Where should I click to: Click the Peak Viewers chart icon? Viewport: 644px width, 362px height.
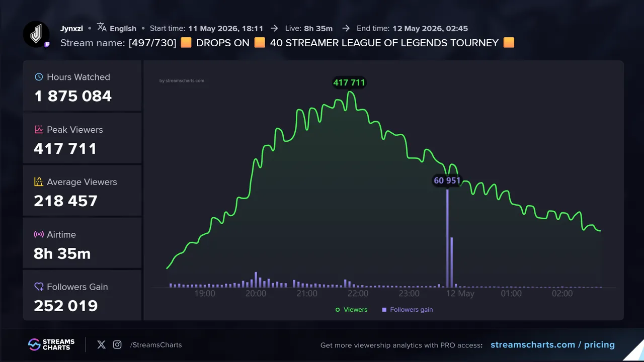coord(39,129)
